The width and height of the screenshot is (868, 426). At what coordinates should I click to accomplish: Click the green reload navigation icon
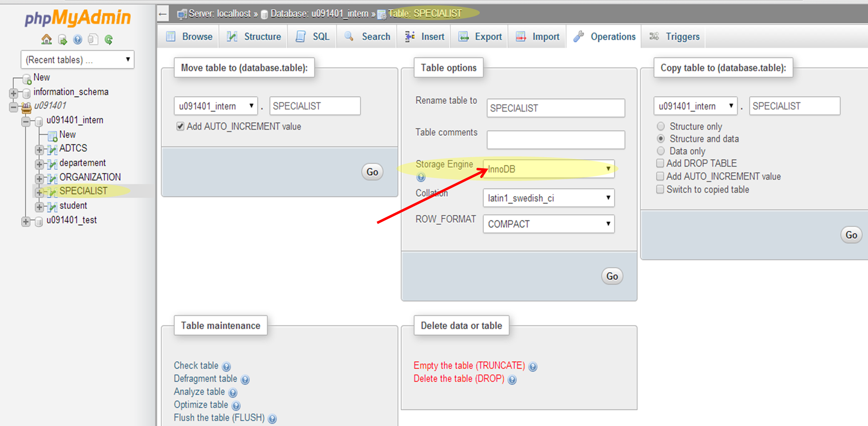point(108,40)
